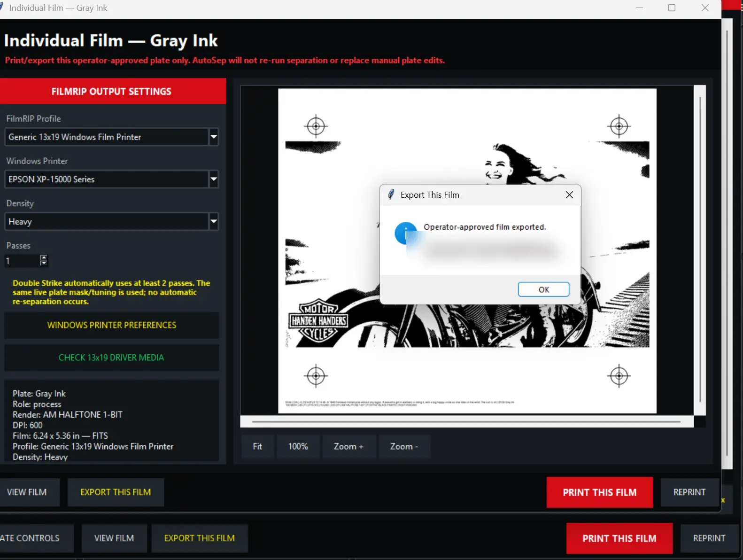Click the bottom-right registration mark in preview
This screenshot has height=560, width=743.
[x=619, y=376]
